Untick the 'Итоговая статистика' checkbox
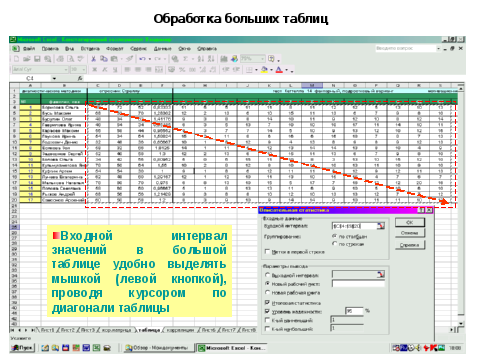 point(267,303)
